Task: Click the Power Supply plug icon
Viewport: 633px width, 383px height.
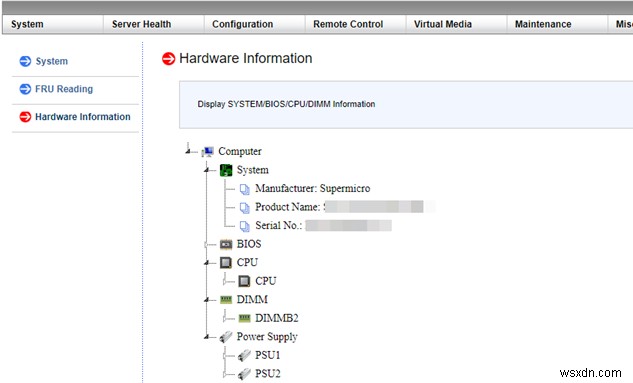Action: pos(226,337)
